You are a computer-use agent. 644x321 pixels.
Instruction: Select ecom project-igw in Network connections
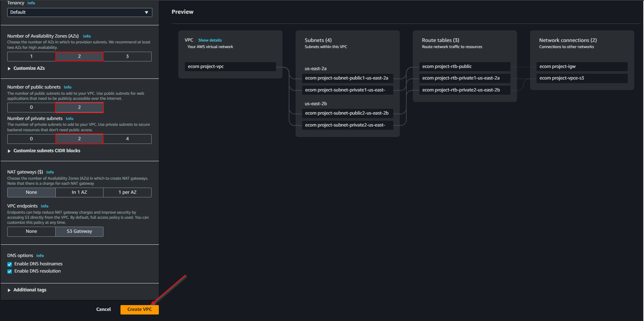pyautogui.click(x=581, y=67)
